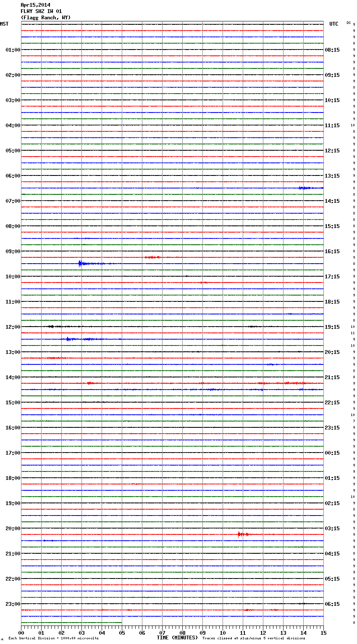Click the 03:15 UTC time label
This screenshot has height=644, width=357.
point(332,529)
